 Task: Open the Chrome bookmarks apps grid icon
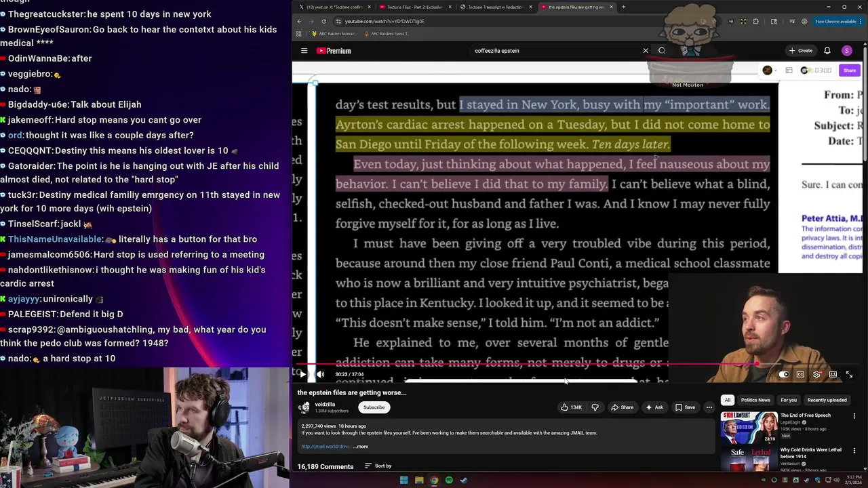pos(299,34)
